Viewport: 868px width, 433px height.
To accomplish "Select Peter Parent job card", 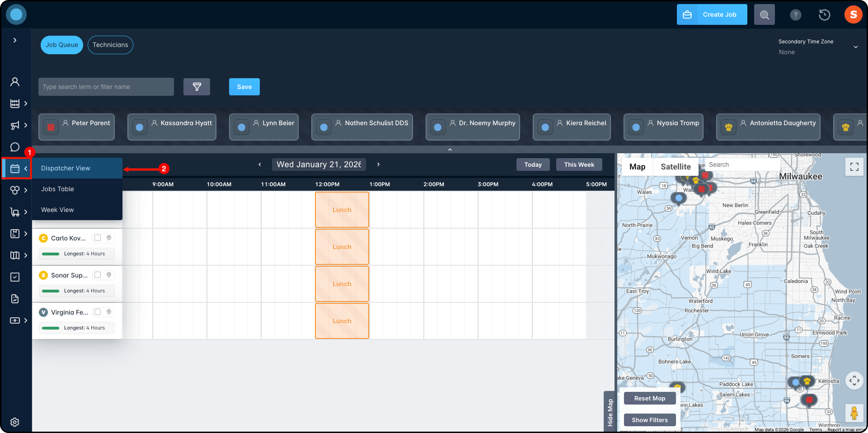I will tap(76, 127).
